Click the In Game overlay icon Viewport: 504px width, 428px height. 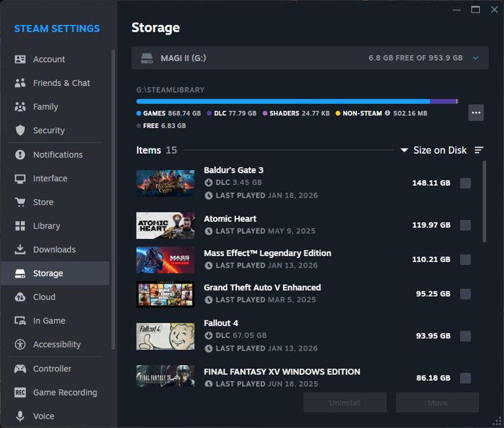20,320
